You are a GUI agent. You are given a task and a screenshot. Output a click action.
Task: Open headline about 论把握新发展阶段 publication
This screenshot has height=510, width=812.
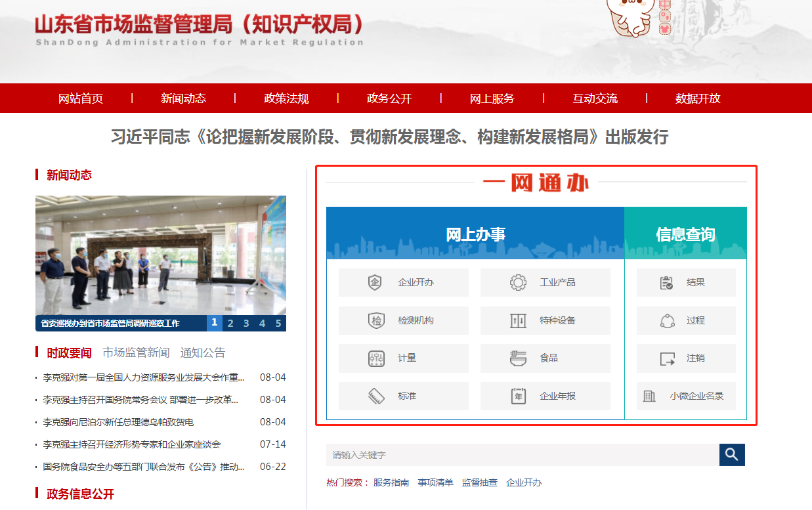click(389, 137)
